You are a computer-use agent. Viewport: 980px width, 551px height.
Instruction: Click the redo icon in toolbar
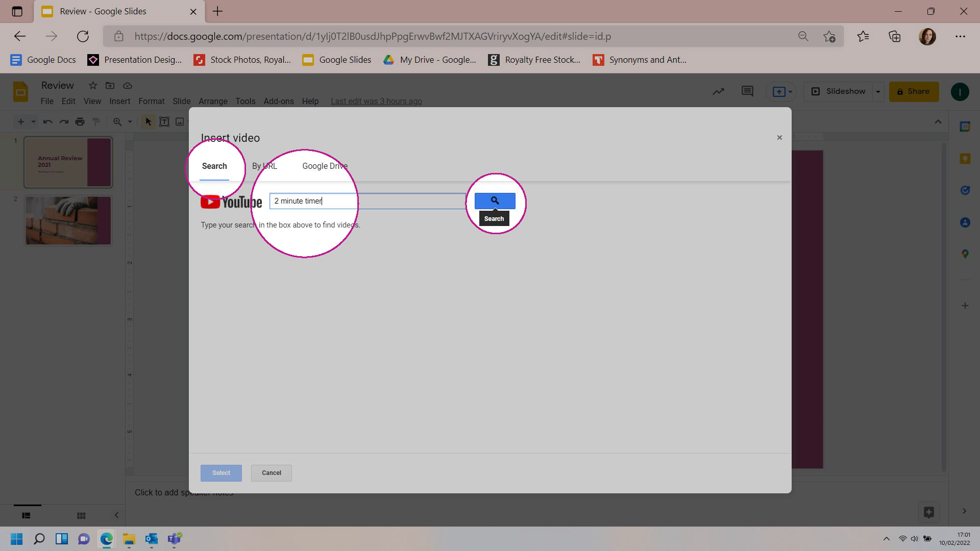[x=63, y=122]
